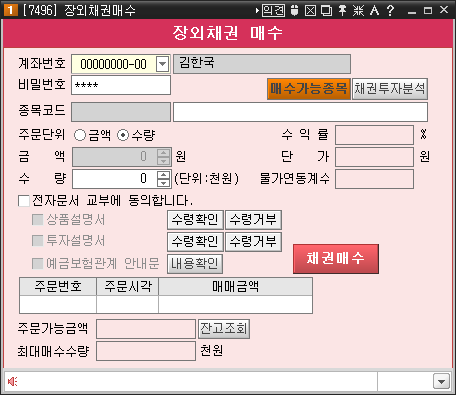The image size is (456, 395).
Task: Decrease 수량 with the down spinner arrow
Action: pos(163,183)
